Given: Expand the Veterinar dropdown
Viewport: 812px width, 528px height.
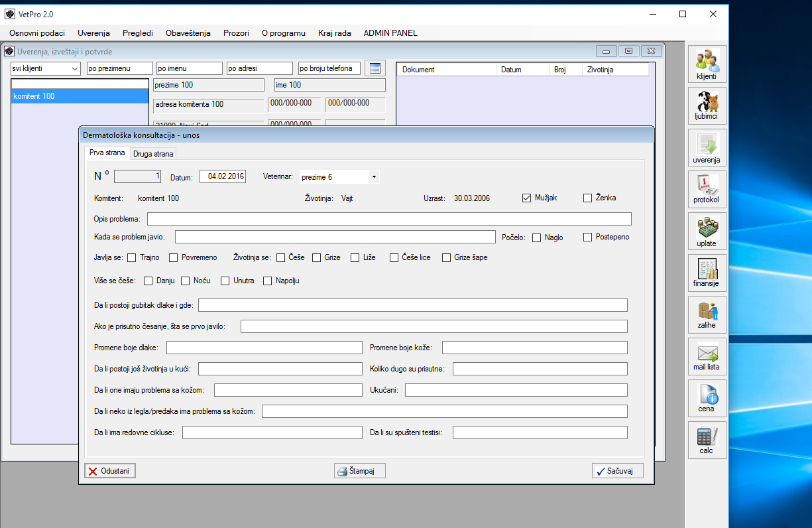Looking at the screenshot, I should click(374, 177).
